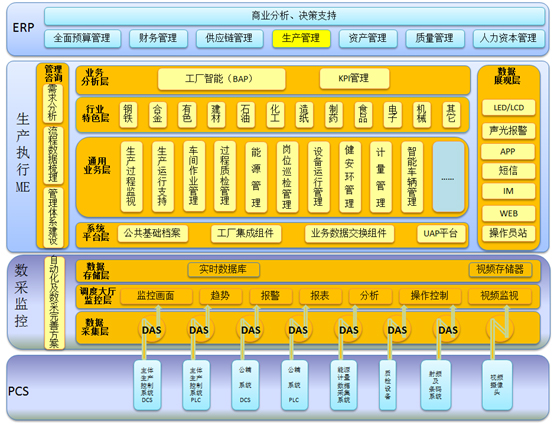Click the 视频存储器 box
554x425 pixels.
point(500,270)
